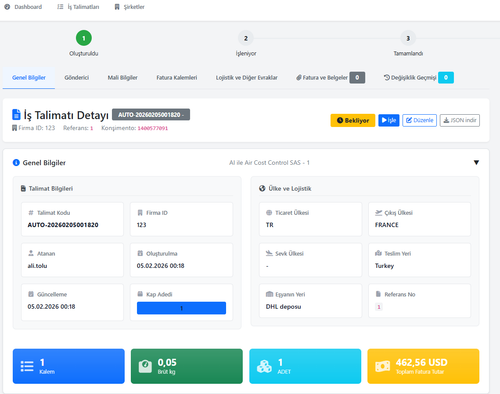Open Şirketler in top navigation

coord(129,7)
